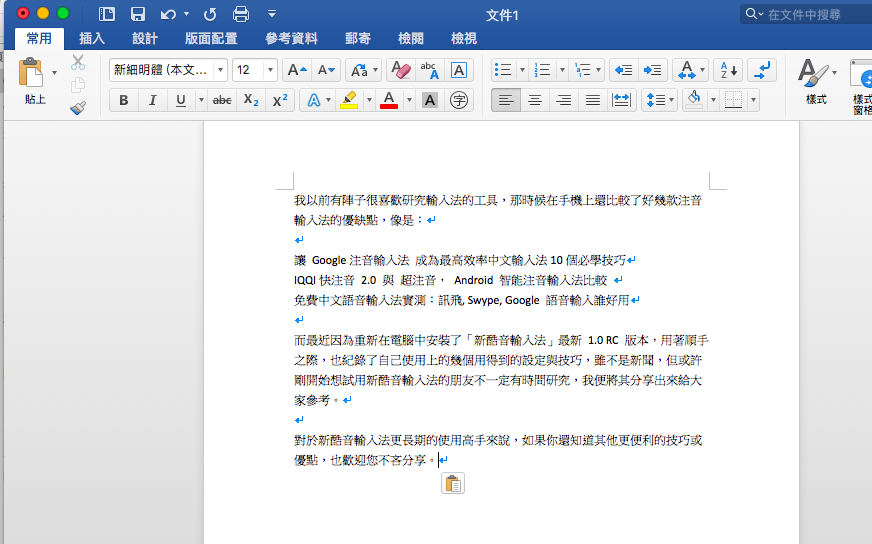Decrease indent icon
872x544 pixels.
pos(623,70)
